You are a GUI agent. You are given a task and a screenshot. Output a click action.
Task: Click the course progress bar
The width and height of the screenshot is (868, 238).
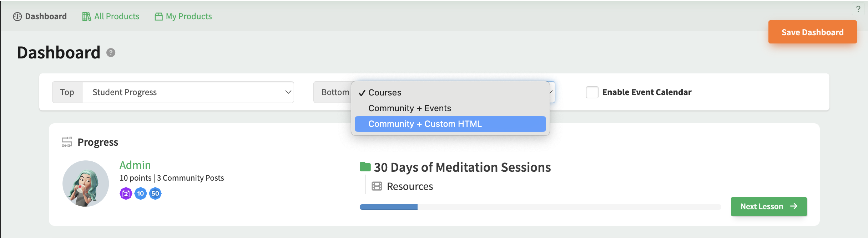(540, 207)
